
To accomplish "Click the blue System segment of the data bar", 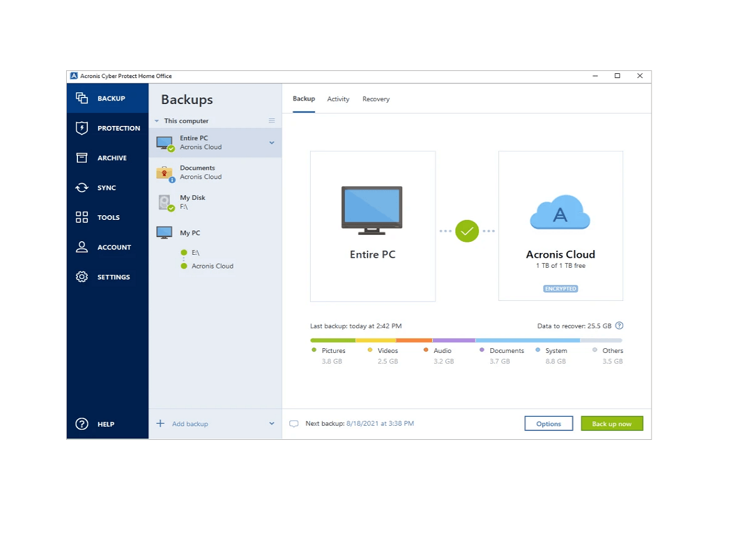I will coord(527,341).
